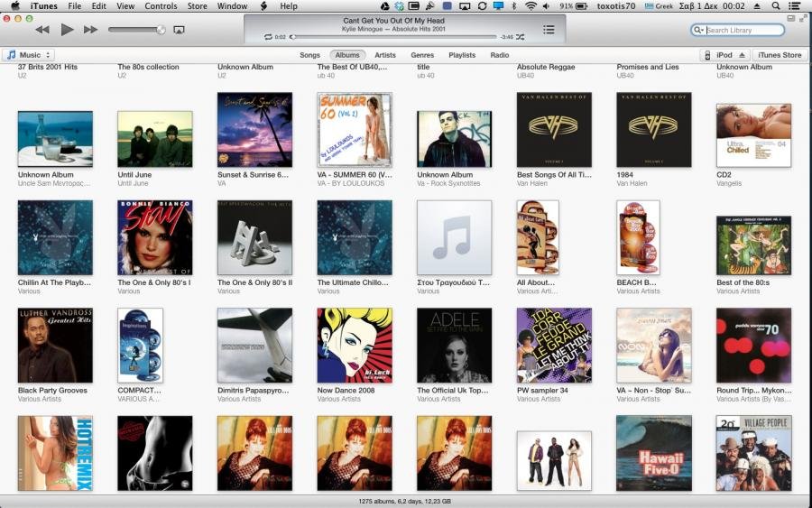The height and width of the screenshot is (508, 812).
Task: Click the Greek input source flag
Action: click(649, 6)
